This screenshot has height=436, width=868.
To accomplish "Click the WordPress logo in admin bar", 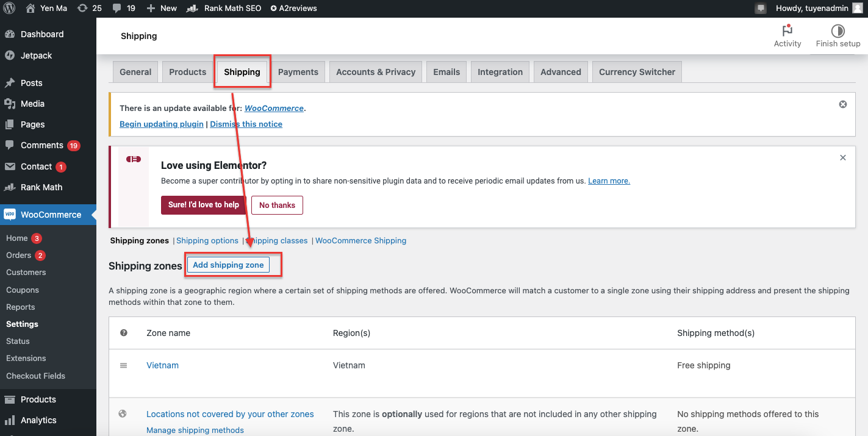I will click(x=9, y=9).
